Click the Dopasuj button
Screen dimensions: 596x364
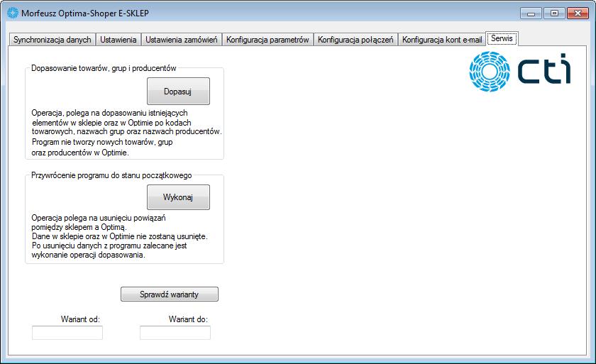(178, 92)
